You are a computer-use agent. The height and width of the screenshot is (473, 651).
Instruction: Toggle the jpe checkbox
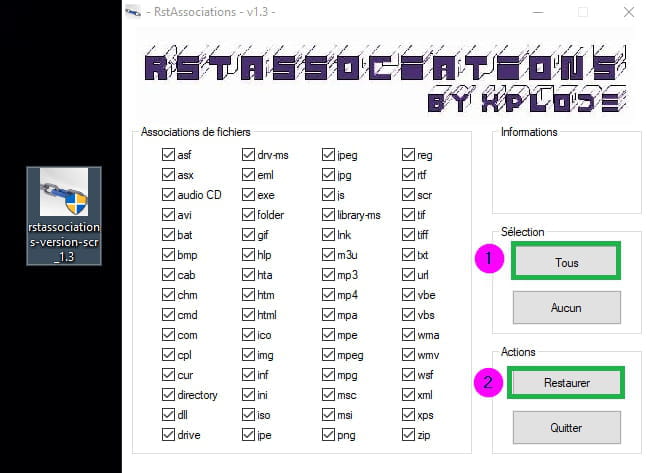248,434
